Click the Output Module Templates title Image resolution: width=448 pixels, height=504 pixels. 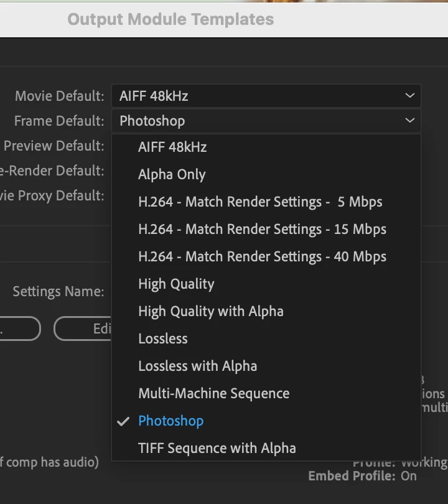point(170,19)
